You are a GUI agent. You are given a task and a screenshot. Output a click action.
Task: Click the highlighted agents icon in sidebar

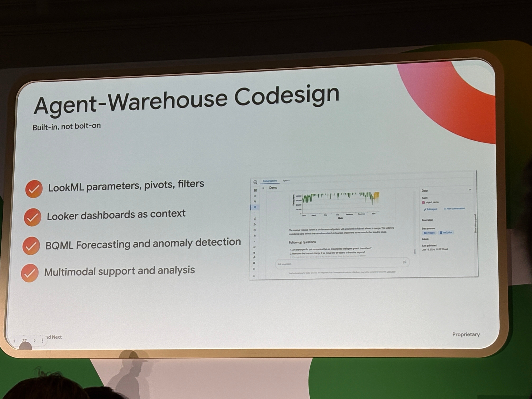[255, 207]
